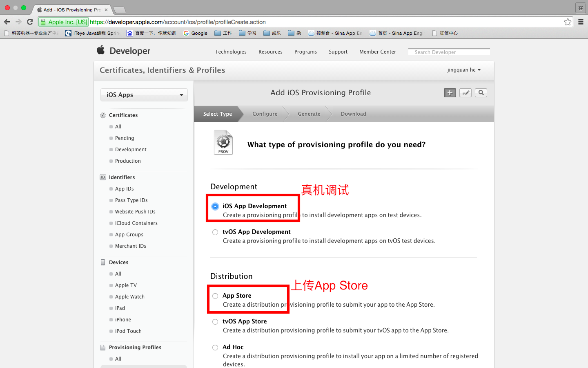Open Support menu
588x368 pixels.
[338, 52]
